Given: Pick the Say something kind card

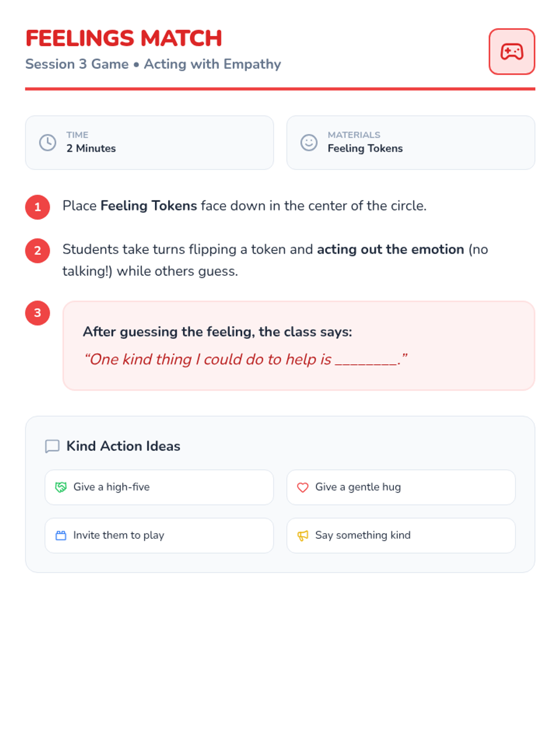Looking at the screenshot, I should coord(400,535).
